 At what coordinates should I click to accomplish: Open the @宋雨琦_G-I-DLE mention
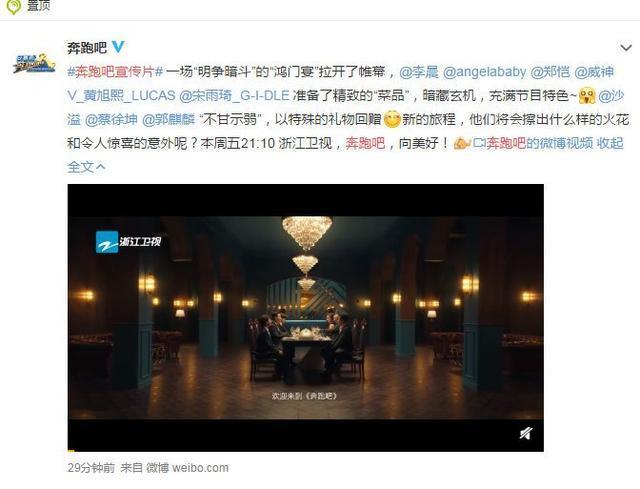pos(234,96)
